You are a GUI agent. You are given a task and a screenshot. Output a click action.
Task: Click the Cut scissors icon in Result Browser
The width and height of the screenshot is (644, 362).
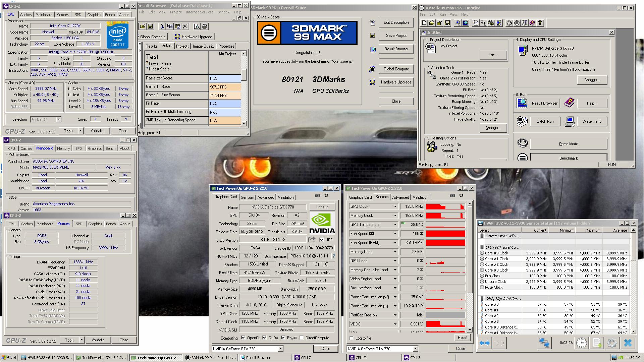coord(162,26)
